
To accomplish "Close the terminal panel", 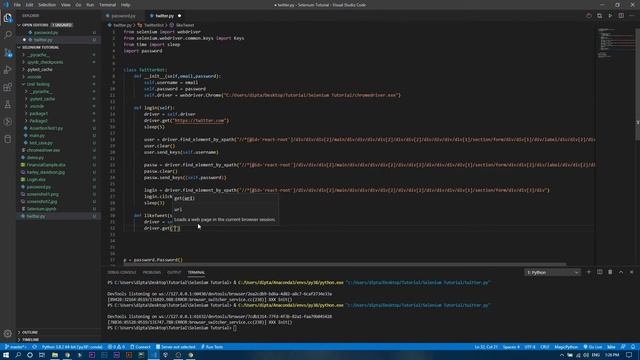I will click(x=631, y=272).
